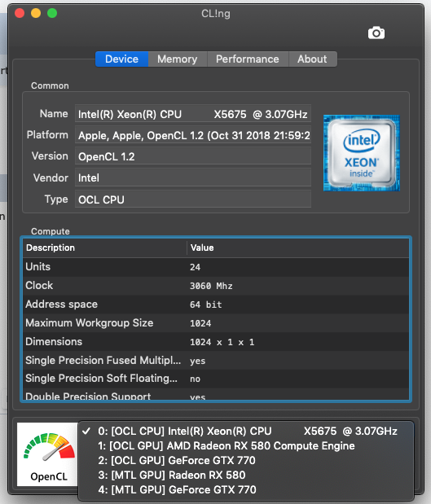Click the Vendor field showing Intel

(x=193, y=177)
